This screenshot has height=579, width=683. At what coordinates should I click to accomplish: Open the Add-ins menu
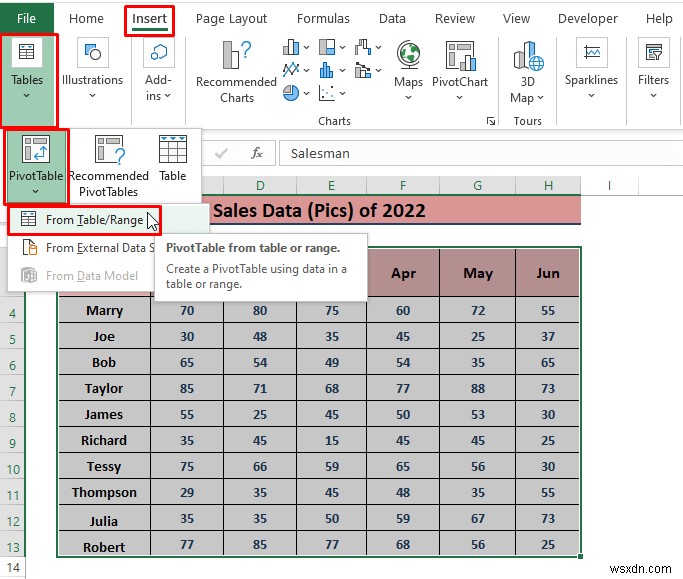point(159,70)
